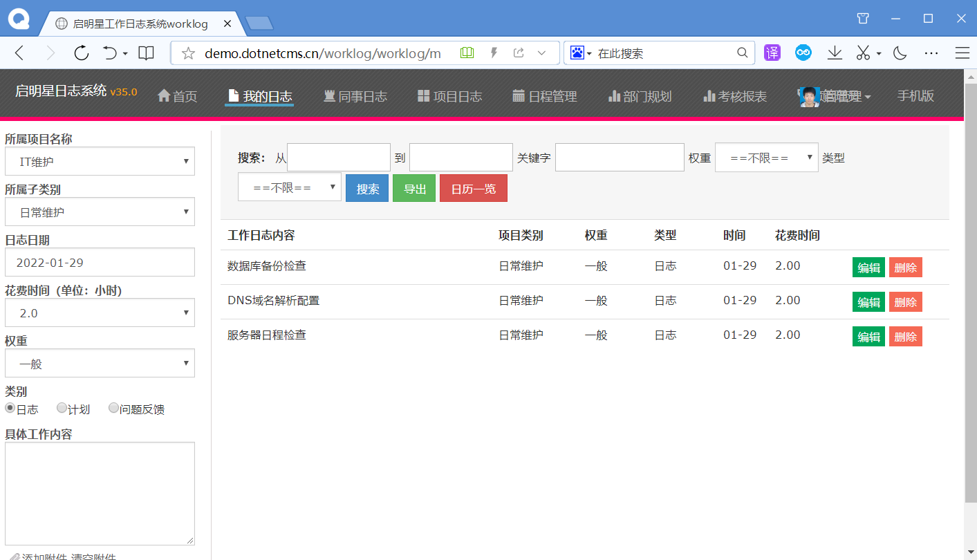Viewport: 977px width, 560px height.
Task: Click the lightning speed mode icon
Action: (494, 53)
